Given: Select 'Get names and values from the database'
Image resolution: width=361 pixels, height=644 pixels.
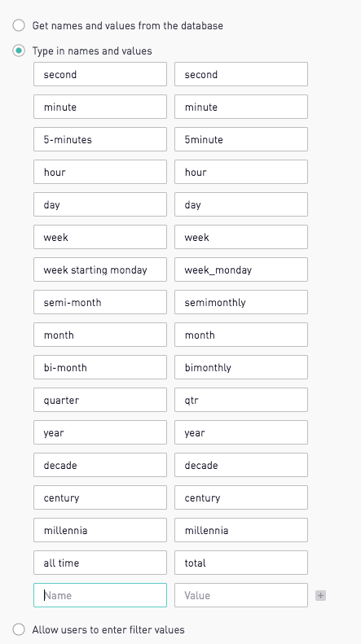Looking at the screenshot, I should (x=19, y=25).
